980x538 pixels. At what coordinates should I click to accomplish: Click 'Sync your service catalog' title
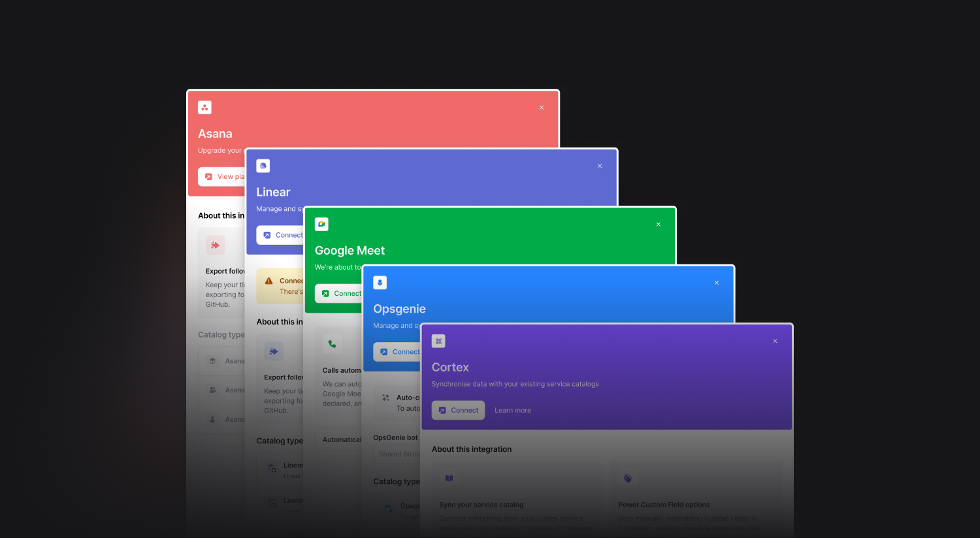[x=482, y=505]
